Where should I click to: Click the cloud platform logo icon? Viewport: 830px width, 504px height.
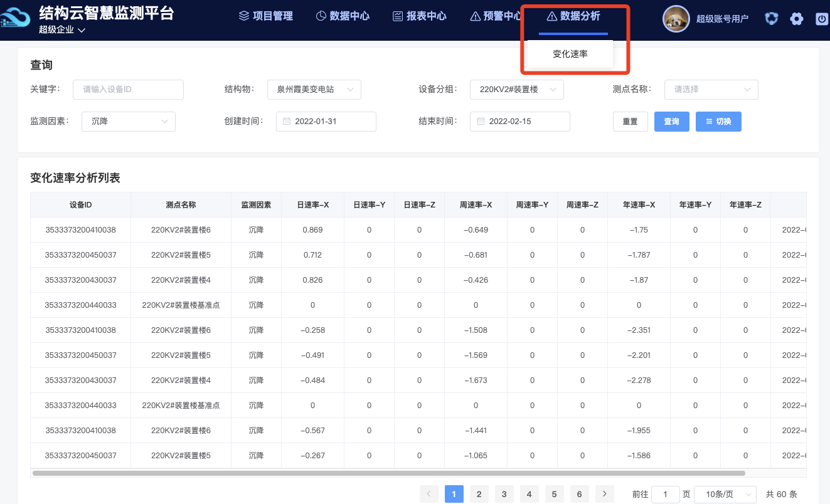(15, 18)
